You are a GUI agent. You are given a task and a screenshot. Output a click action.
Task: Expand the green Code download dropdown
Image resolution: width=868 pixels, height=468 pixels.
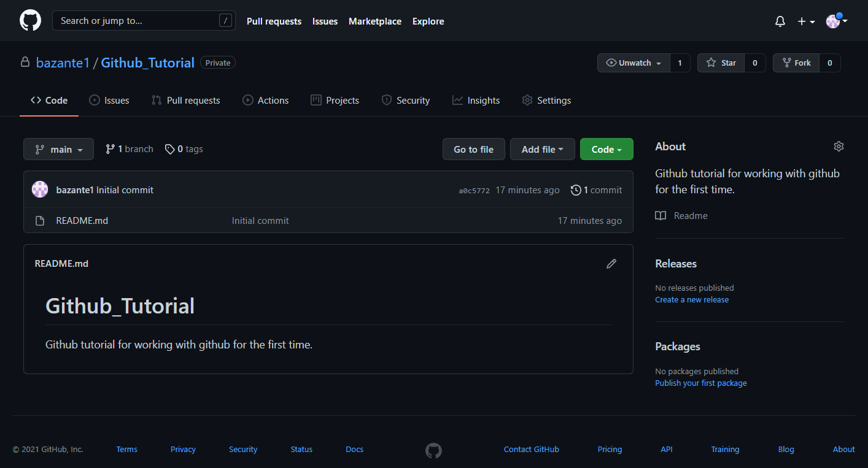coord(606,149)
